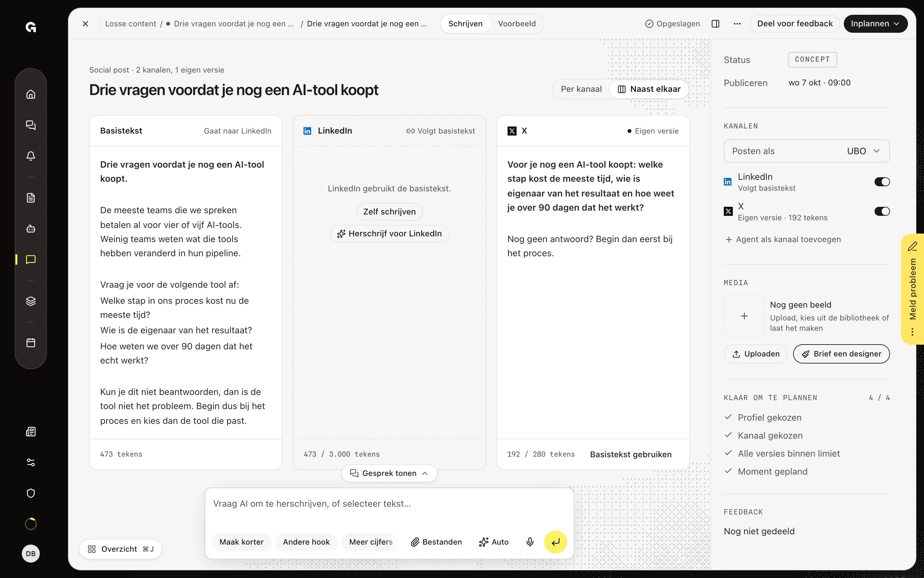Go to Losse content breadcrumb
Screen dimensions: 924x578
[131, 24]
